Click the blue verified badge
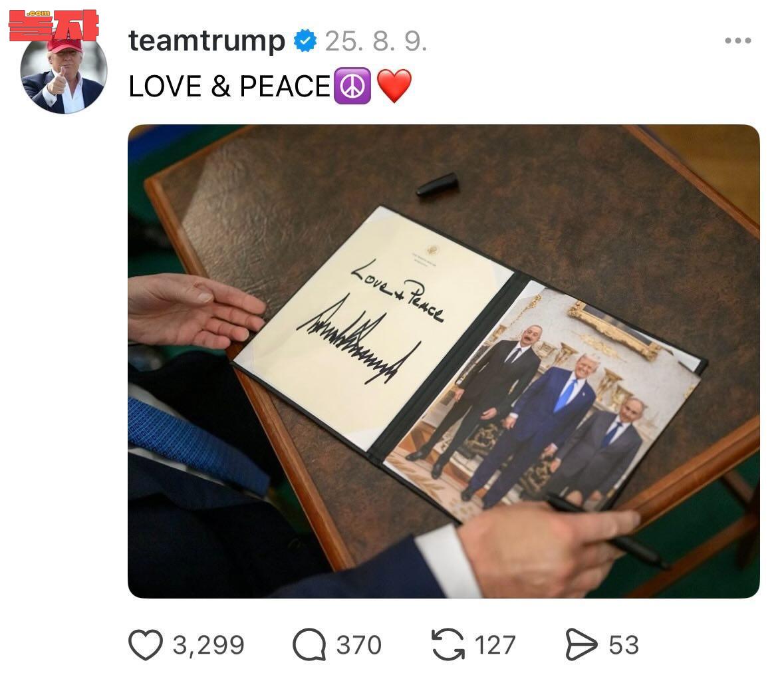The image size is (784, 689). point(305,41)
